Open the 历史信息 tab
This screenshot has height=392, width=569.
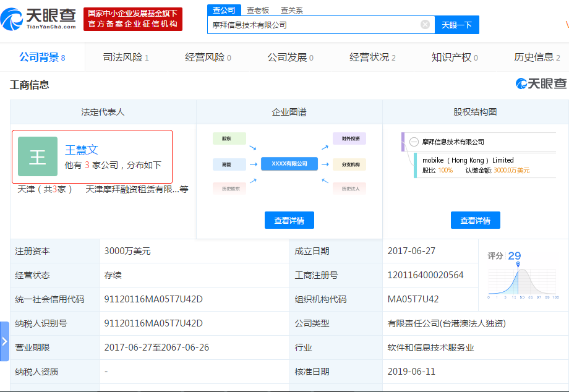(537, 58)
